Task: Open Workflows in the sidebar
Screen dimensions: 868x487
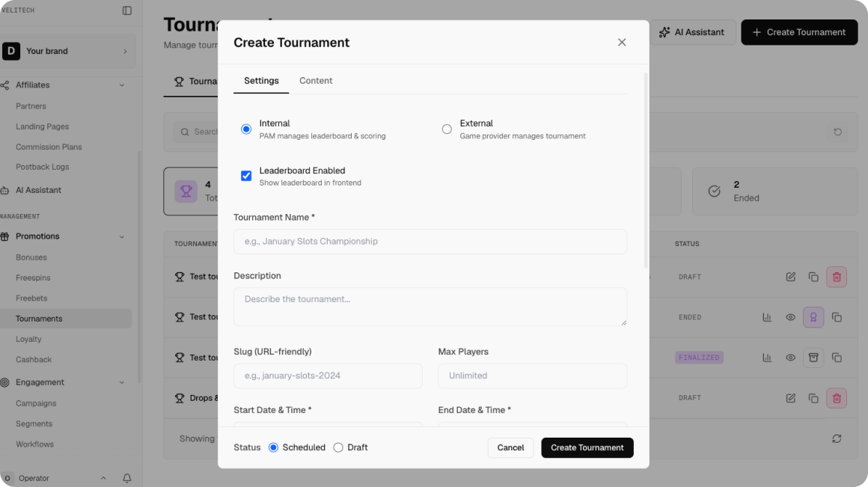Action: (x=34, y=444)
